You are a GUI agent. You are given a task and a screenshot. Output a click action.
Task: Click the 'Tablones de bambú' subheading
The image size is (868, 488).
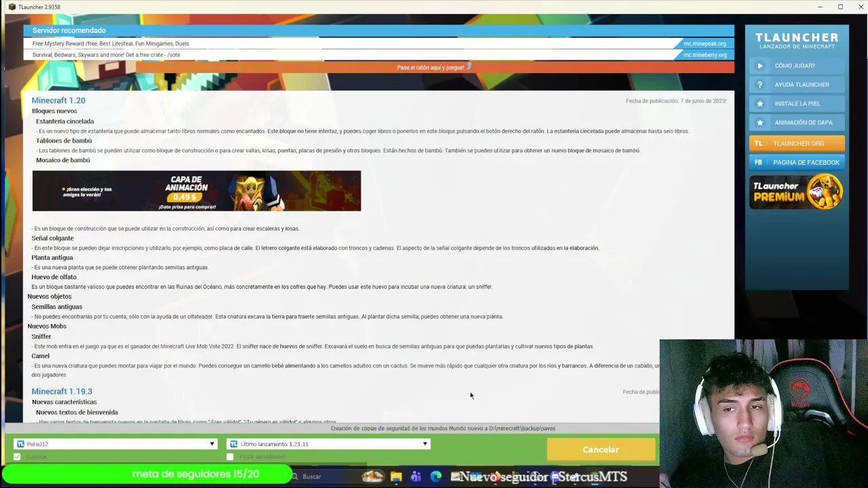coord(64,140)
